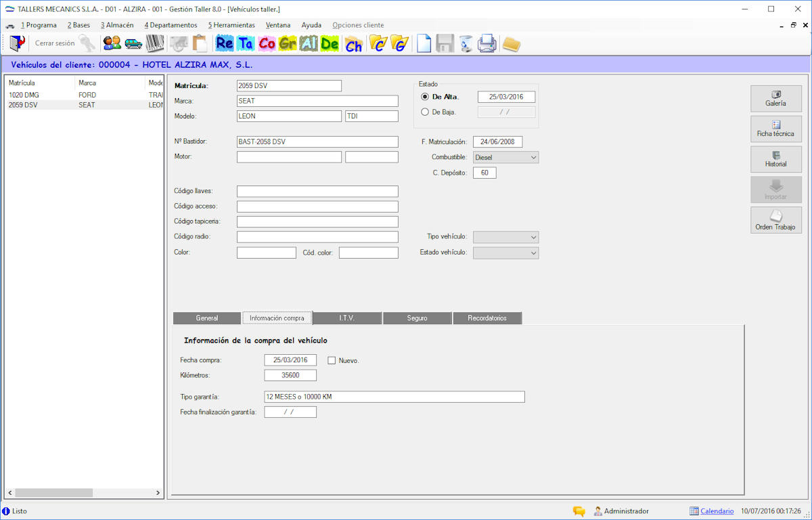812x520 pixels.
Task: Click the greyed truck icon after barcode
Action: [179, 43]
